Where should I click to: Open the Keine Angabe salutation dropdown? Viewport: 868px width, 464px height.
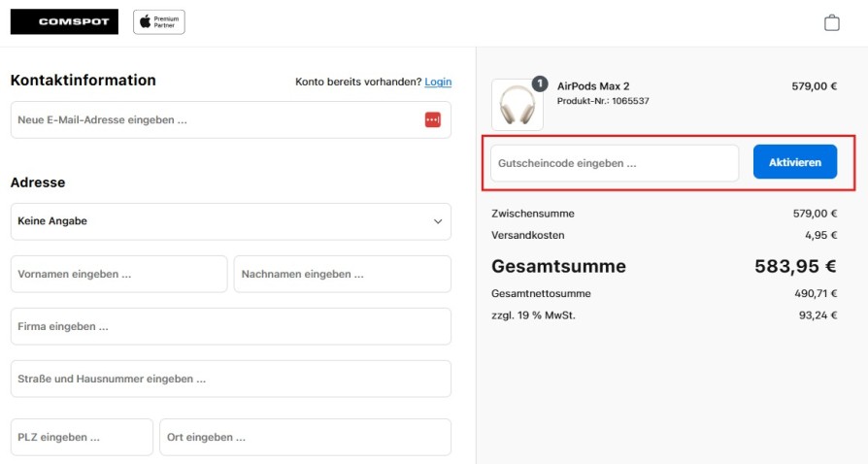pos(231,221)
